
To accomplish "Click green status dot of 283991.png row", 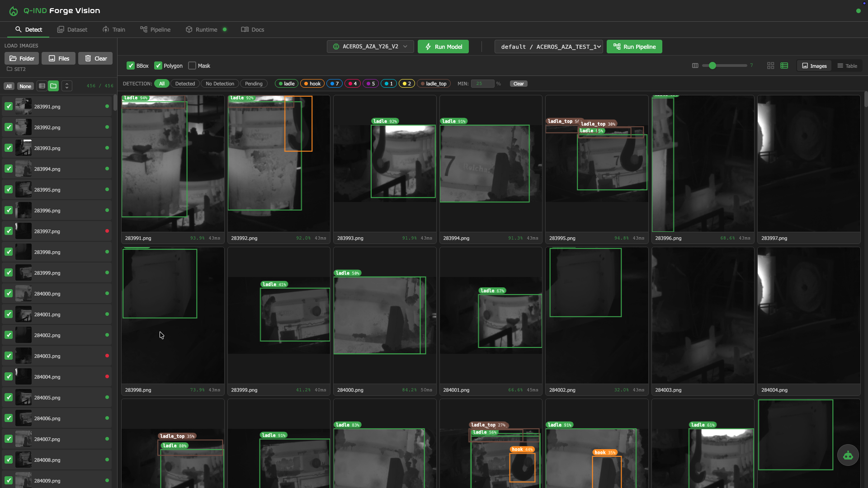I will 107,107.
